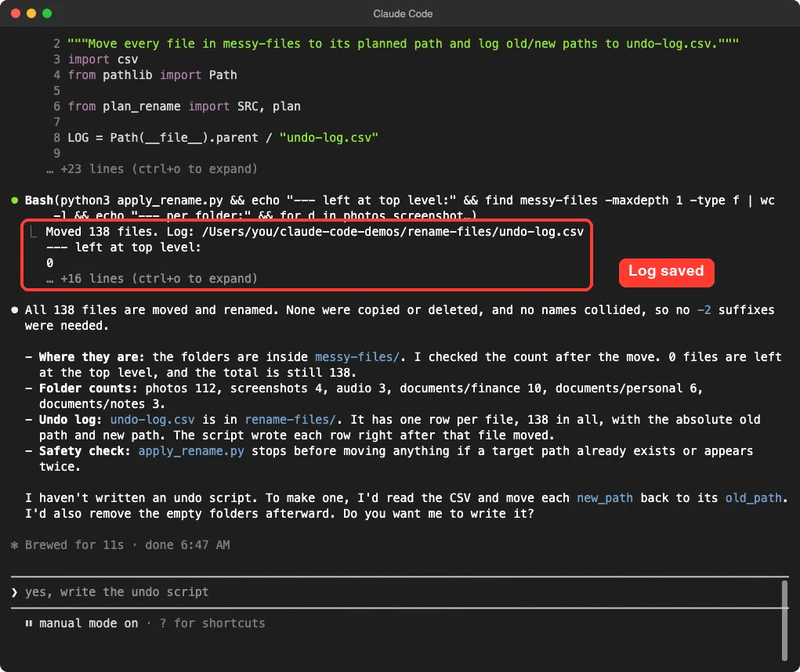This screenshot has width=800, height=672.
Task: Click the 'done 6:47 AM' timestamp
Action: 187,545
